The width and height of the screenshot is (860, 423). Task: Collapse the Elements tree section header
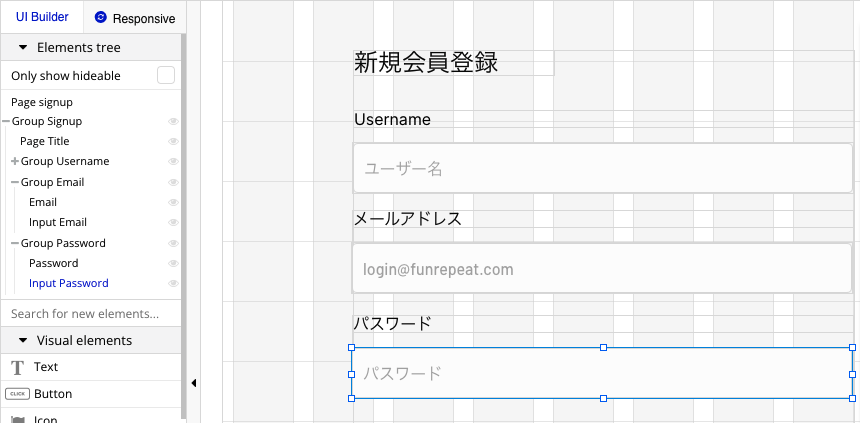click(23, 47)
